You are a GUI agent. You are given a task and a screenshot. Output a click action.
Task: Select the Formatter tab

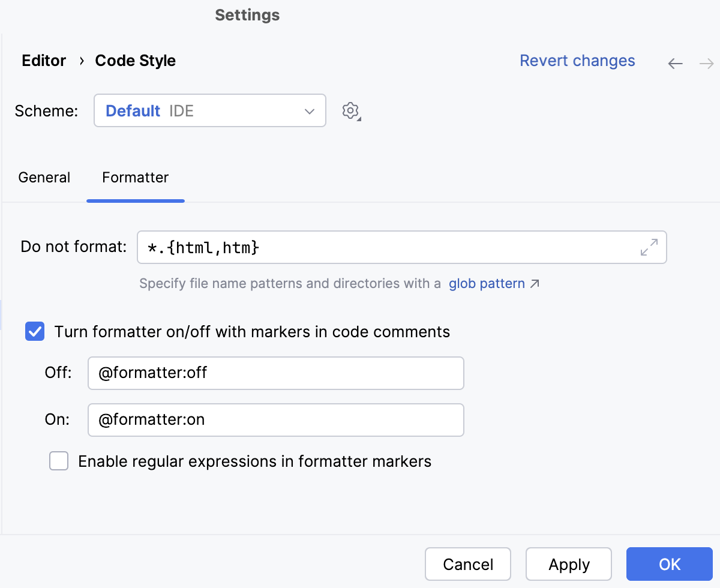tap(135, 177)
